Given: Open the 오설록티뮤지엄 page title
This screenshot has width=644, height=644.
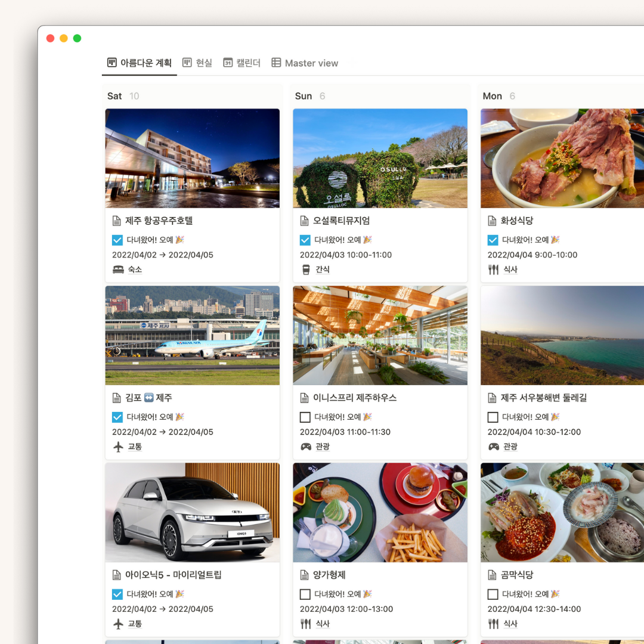Looking at the screenshot, I should [x=341, y=221].
